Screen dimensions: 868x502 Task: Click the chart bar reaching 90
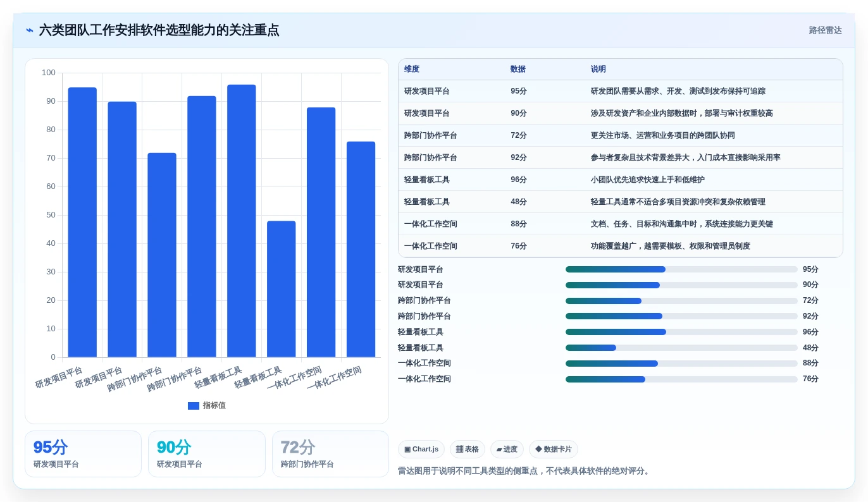coord(122,230)
